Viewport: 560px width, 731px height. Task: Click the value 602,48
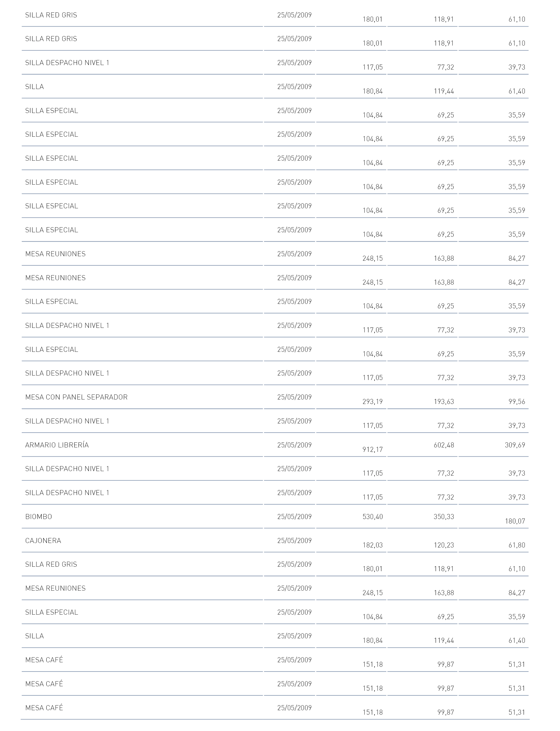click(444, 445)
